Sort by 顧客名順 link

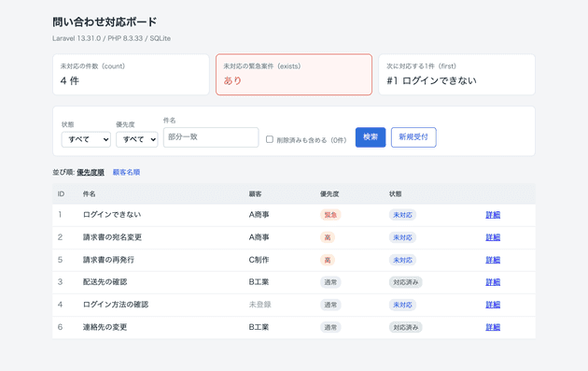click(x=126, y=172)
